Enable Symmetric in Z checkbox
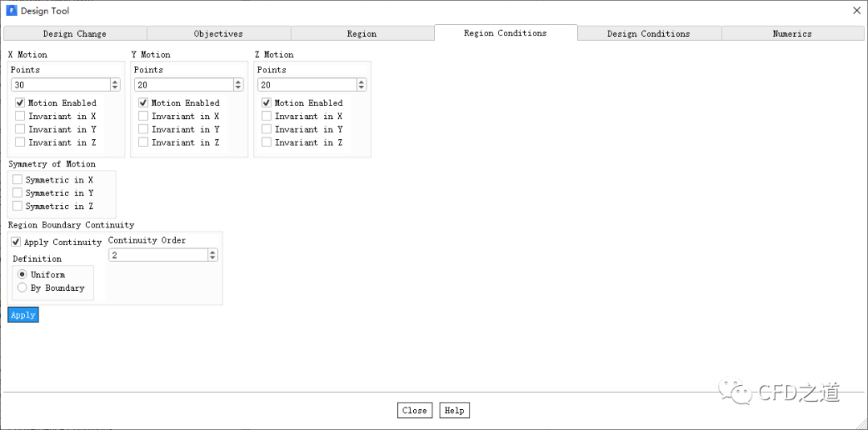Viewport: 868px width, 430px height. pos(17,206)
